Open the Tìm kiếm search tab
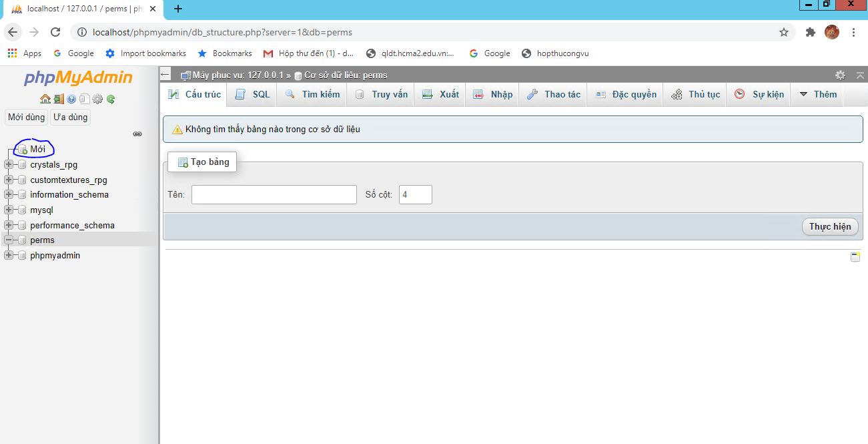 click(x=312, y=94)
